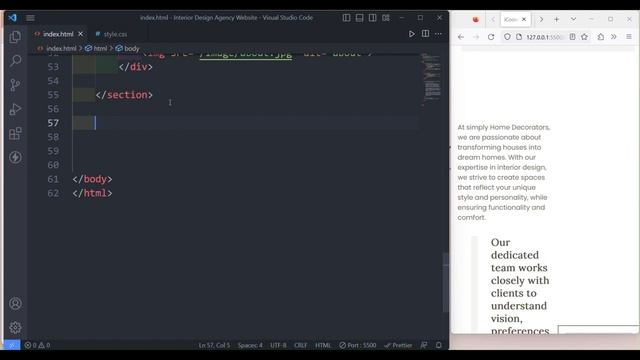Change CRLF end of line sequence

point(301,345)
